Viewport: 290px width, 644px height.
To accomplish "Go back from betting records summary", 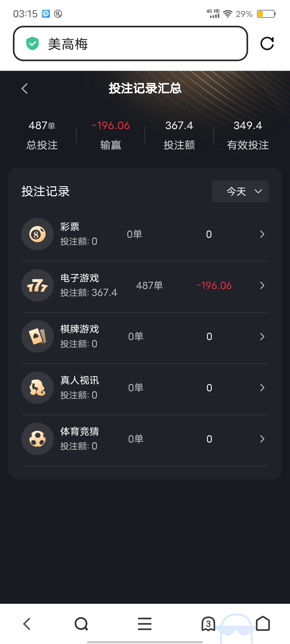I will (x=25, y=89).
